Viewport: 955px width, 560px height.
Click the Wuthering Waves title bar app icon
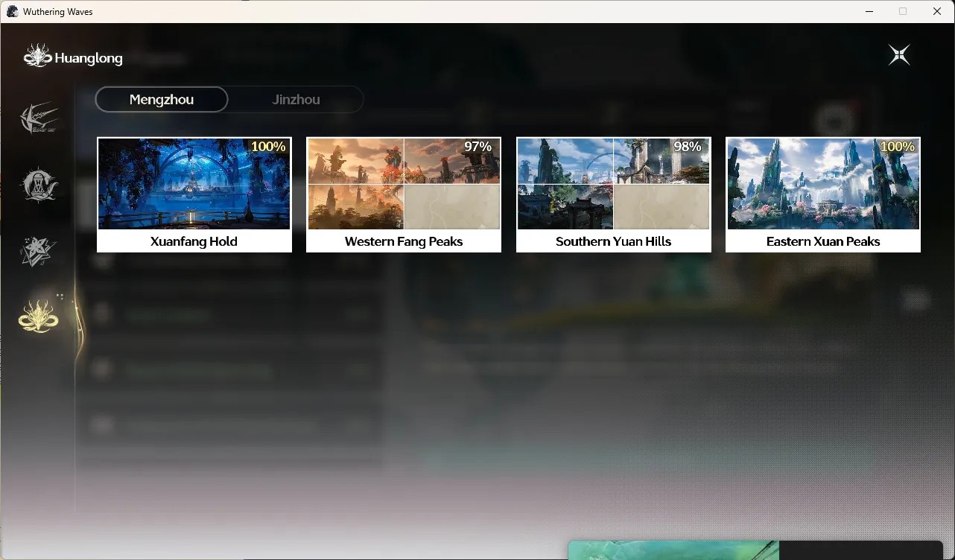13,11
